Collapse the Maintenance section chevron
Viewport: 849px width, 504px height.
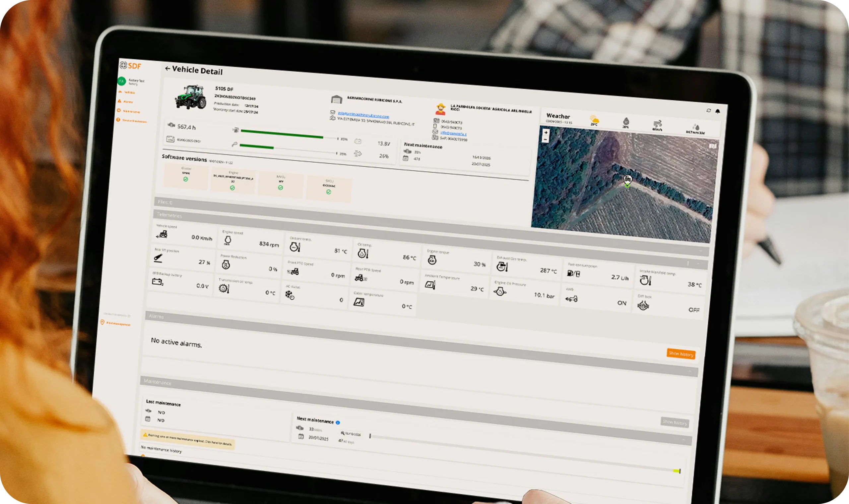point(683,440)
